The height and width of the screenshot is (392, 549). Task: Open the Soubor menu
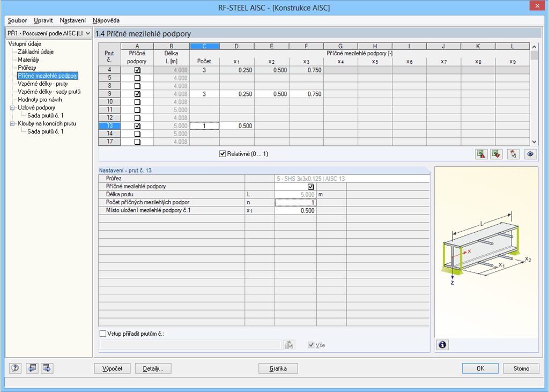(x=18, y=20)
